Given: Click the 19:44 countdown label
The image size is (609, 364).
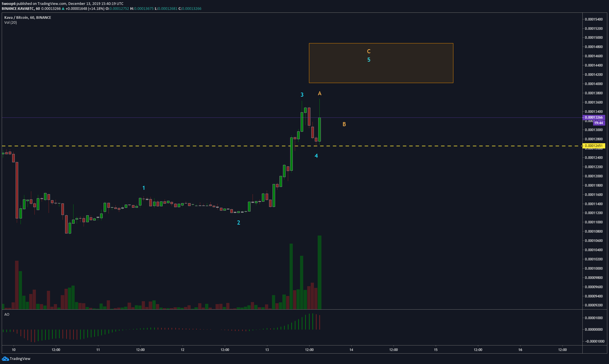Looking at the screenshot, I should click(x=599, y=123).
